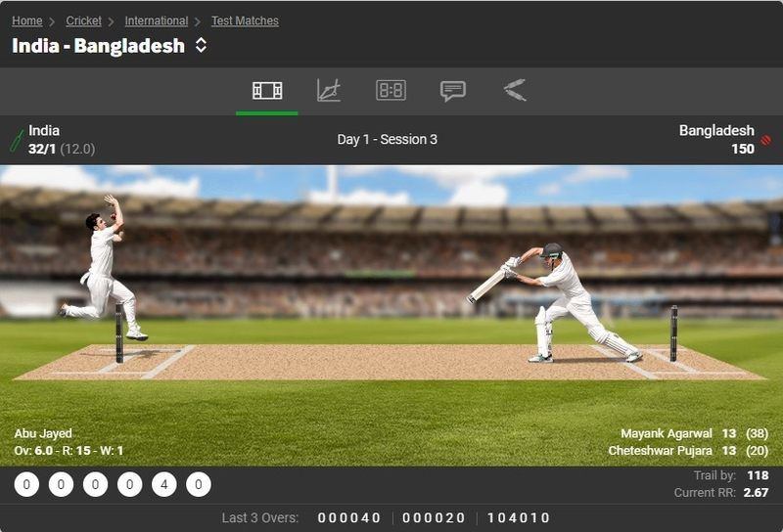This screenshot has height=532, width=783.
Task: Click the Current RR 2.67 value
Action: click(756, 493)
